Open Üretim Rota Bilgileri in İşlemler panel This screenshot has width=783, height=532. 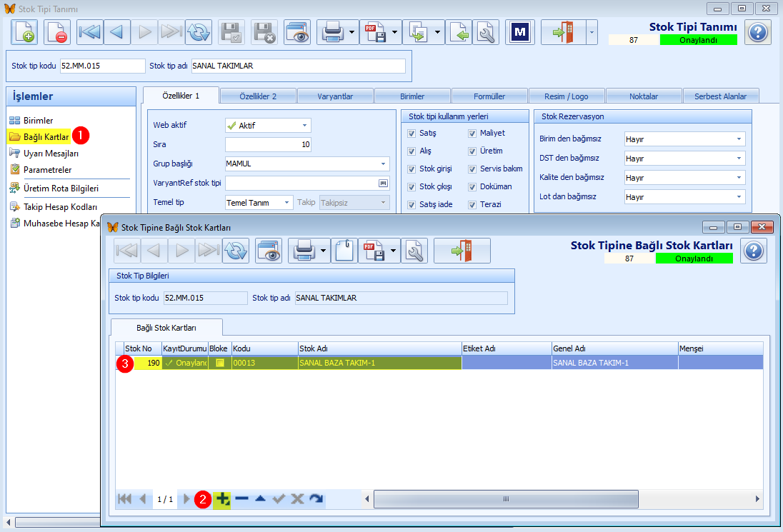pyautogui.click(x=54, y=188)
